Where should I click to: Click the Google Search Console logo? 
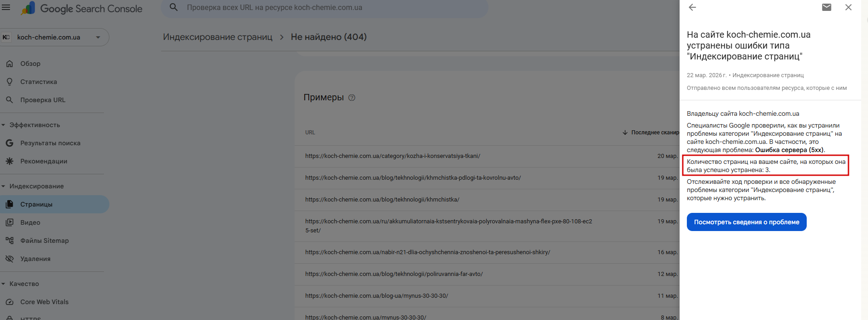coord(82,9)
